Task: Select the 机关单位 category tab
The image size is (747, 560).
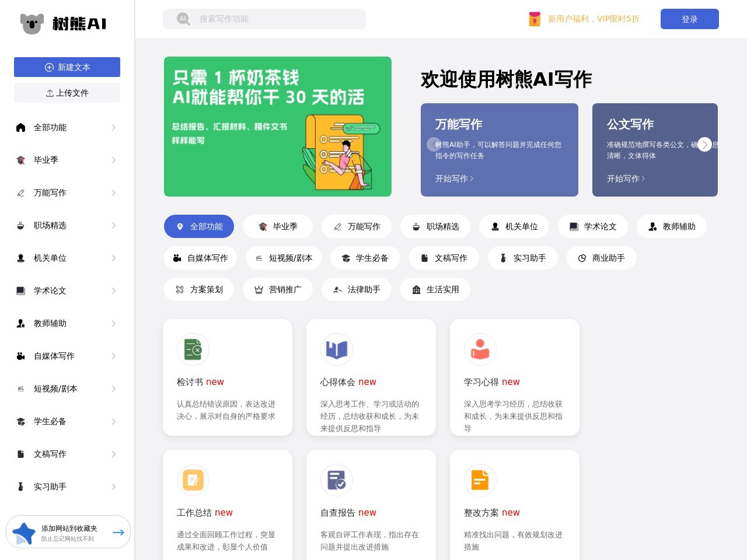Action: (514, 226)
